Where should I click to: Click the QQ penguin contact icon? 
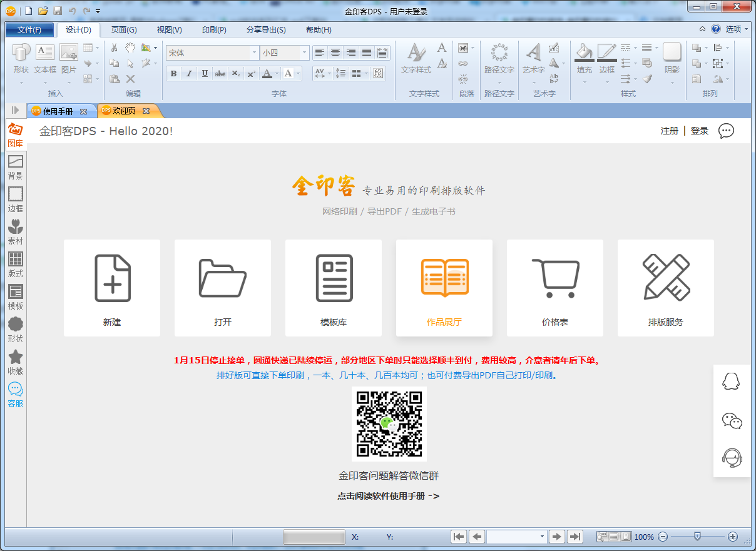coord(732,382)
